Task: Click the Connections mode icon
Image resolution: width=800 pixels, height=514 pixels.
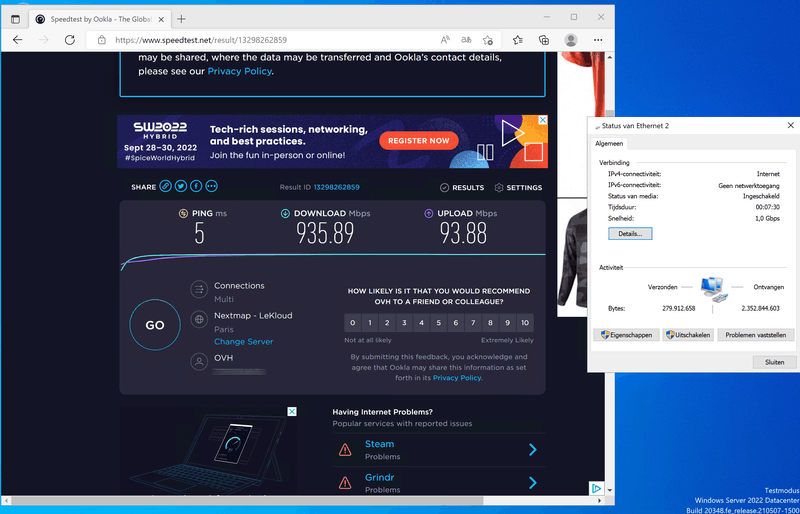Action: point(199,289)
